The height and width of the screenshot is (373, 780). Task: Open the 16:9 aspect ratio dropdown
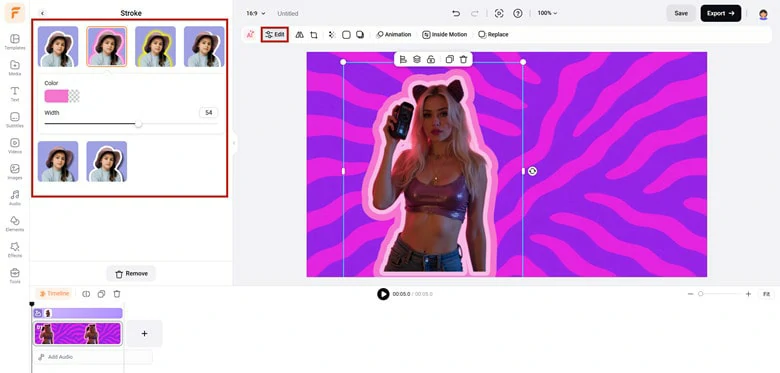(256, 13)
